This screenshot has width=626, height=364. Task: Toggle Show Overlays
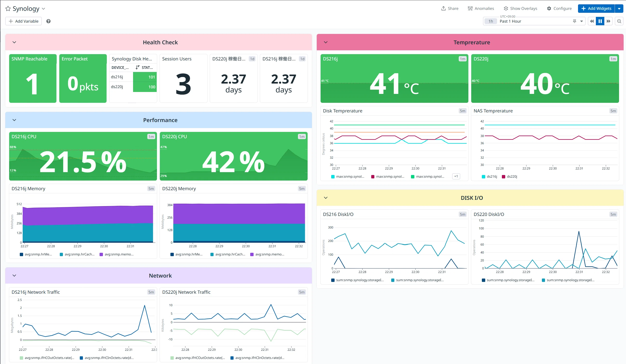[520, 8]
